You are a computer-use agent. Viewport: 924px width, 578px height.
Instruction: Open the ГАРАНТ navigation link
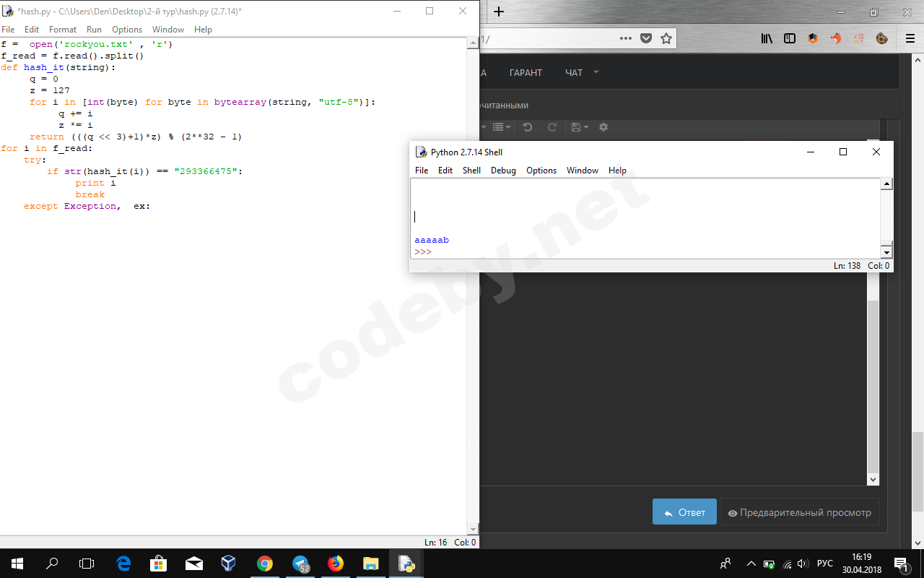(x=526, y=72)
